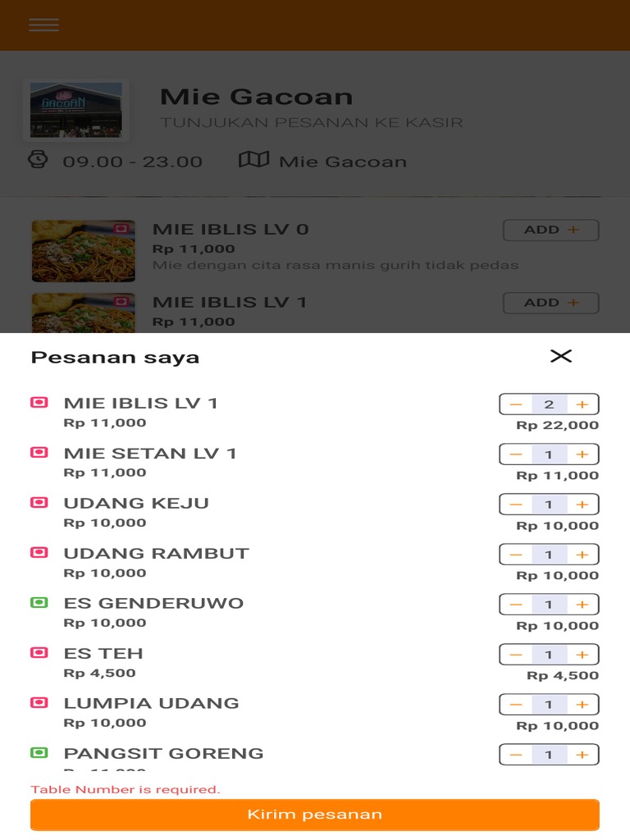Click the clock icon by opening hours
Screen dimensions: 630x840
tap(38, 159)
